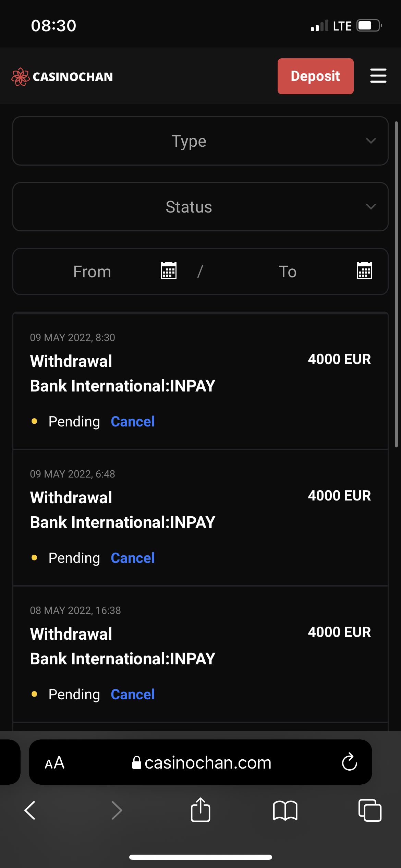
Task: Tap the casinochan.com address bar
Action: pos(202,763)
